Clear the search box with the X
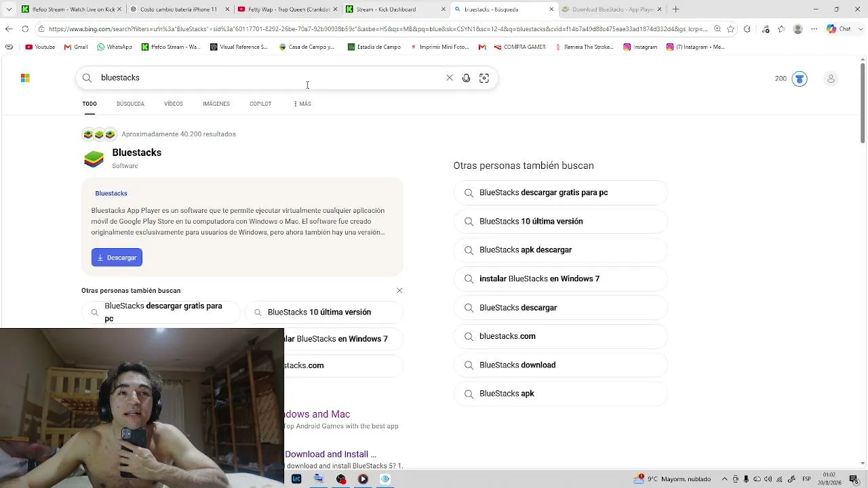The image size is (868, 488). [450, 78]
